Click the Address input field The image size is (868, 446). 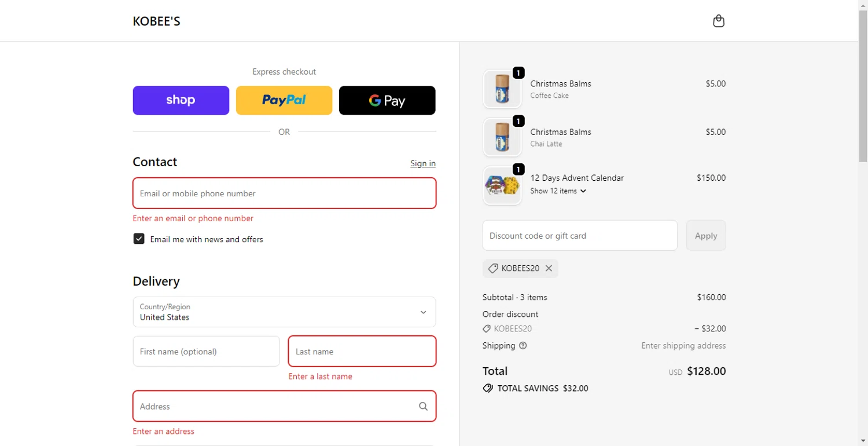(284, 406)
